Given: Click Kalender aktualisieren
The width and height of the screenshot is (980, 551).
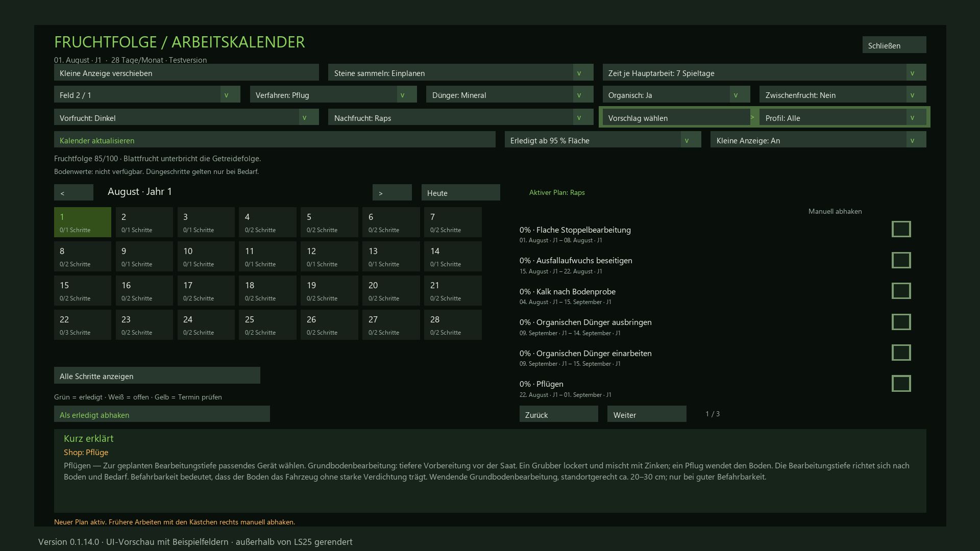Looking at the screenshot, I should pyautogui.click(x=275, y=139).
